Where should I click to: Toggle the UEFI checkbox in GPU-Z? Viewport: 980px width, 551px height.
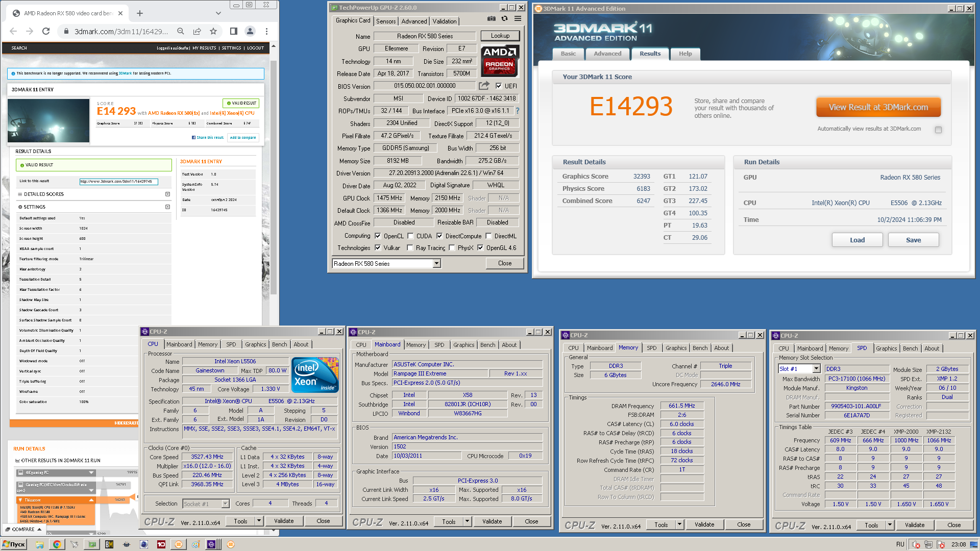pos(499,86)
